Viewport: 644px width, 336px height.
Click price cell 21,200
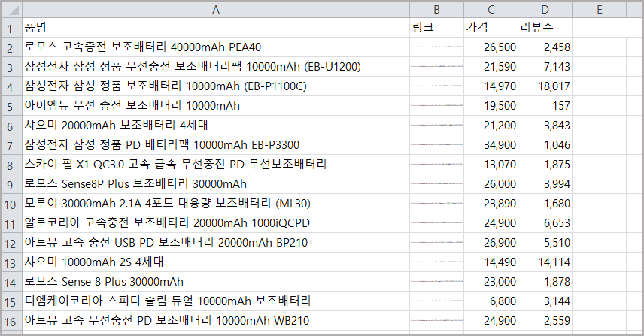[x=491, y=125]
